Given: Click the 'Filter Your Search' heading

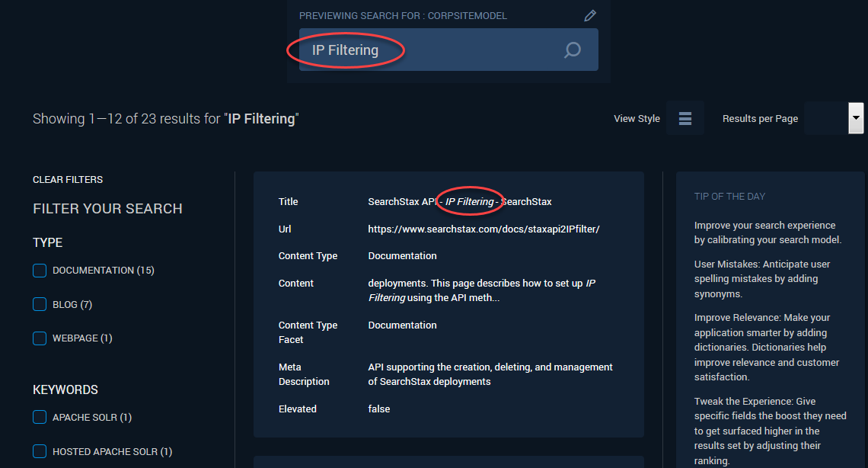Looking at the screenshot, I should pos(107,208).
